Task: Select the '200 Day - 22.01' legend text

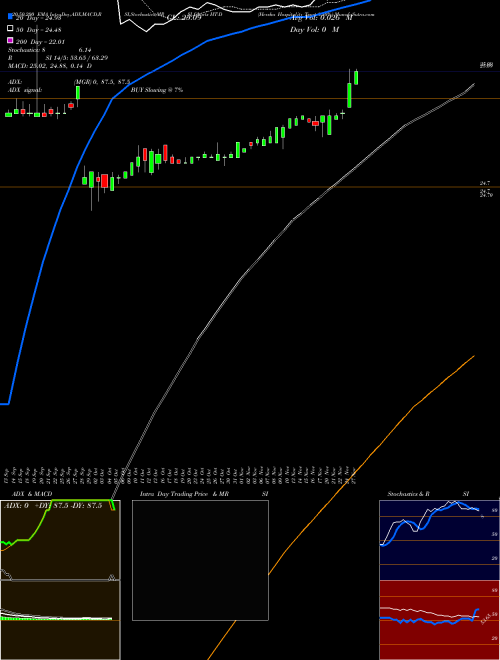Action: point(40,42)
